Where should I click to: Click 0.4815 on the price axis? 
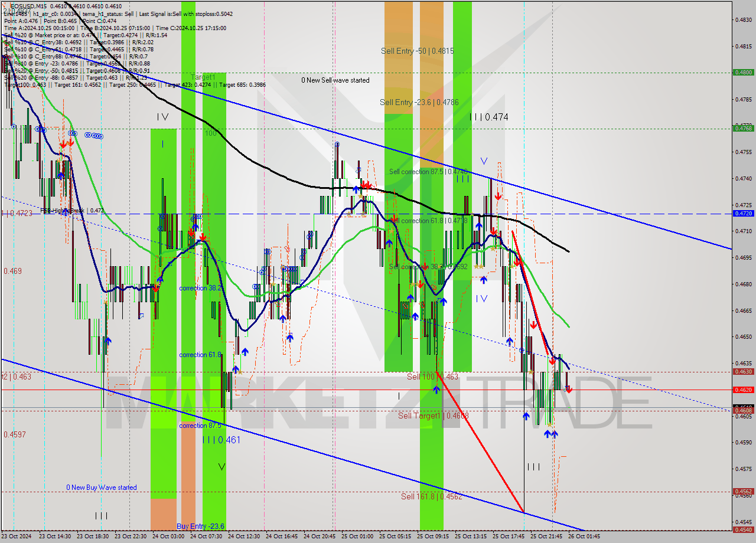tap(743, 46)
